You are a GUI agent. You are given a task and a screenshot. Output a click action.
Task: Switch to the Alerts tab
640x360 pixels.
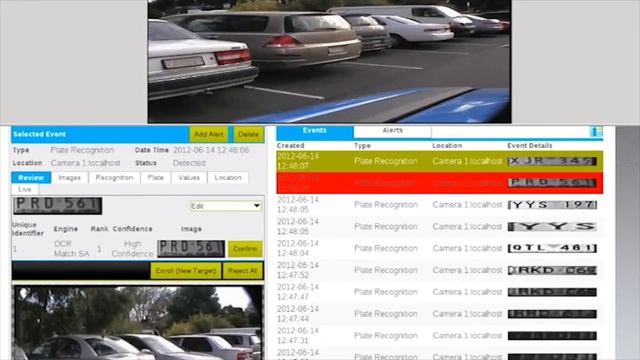pyautogui.click(x=392, y=131)
